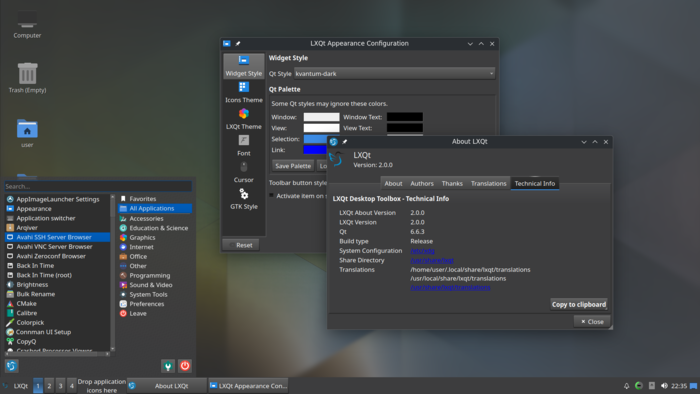Screen dimensions: 700x394
Task: Open the /usr/share/lxqt share directory link
Action: (432, 260)
